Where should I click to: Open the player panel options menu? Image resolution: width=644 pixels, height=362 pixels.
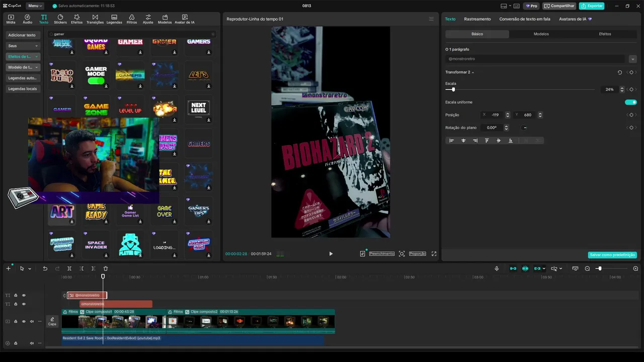pos(431,19)
